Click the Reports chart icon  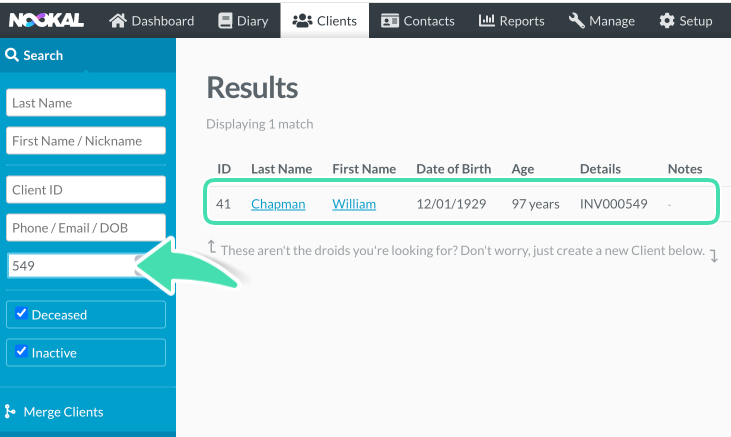(487, 20)
